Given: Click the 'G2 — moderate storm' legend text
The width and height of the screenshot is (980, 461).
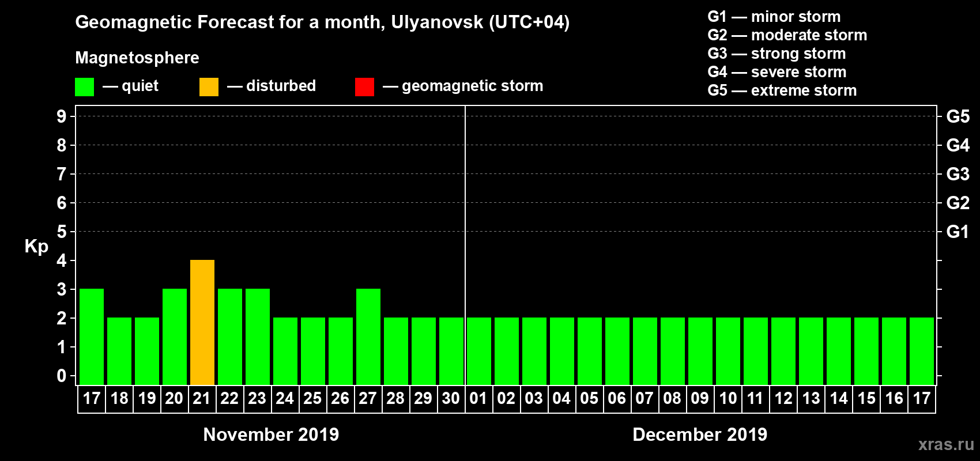Looking at the screenshot, I should tap(787, 35).
